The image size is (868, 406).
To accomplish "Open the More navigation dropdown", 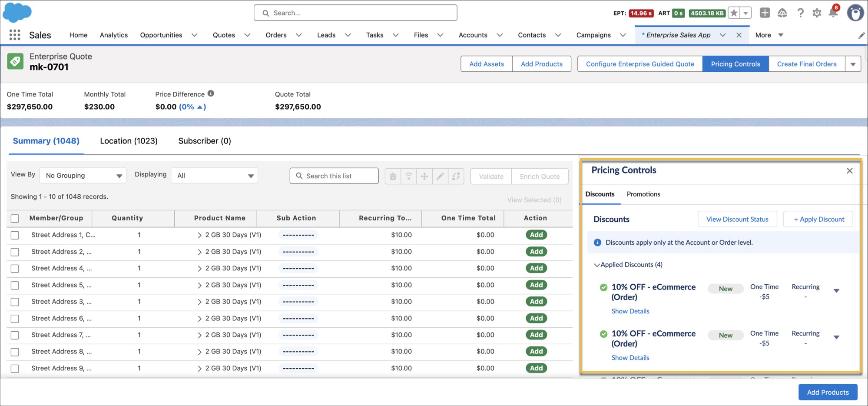I will [x=769, y=35].
